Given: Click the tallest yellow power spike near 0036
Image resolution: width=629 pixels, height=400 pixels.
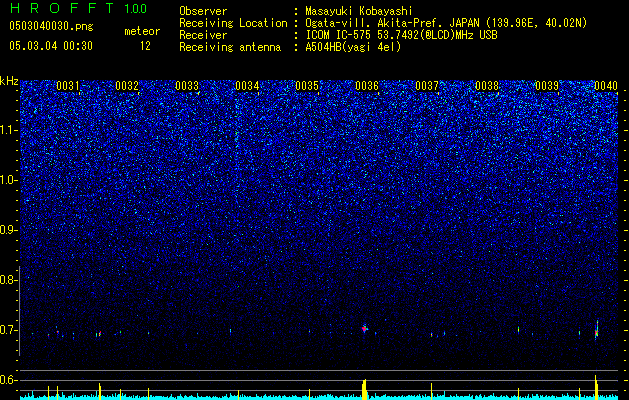Looking at the screenshot, I should [x=364, y=389].
